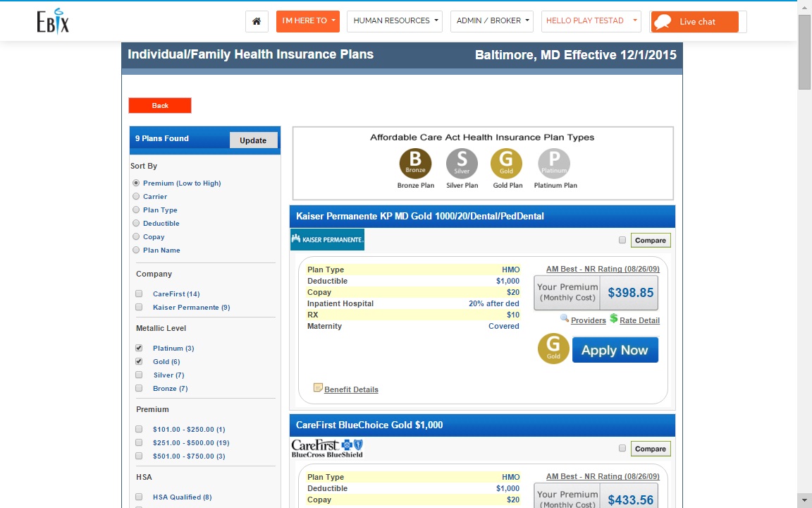The width and height of the screenshot is (812, 508).
Task: Click the Kaiser Permanente KP MD Gold plan title
Action: coord(420,217)
